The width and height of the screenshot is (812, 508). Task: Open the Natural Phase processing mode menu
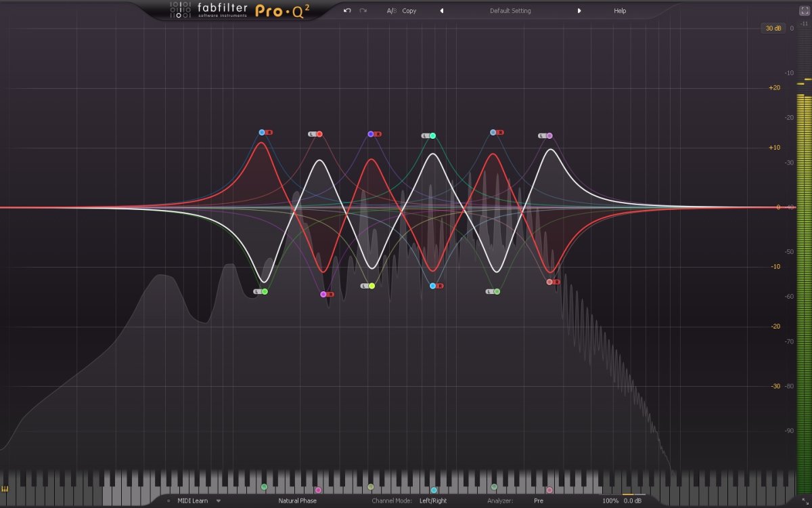point(298,501)
